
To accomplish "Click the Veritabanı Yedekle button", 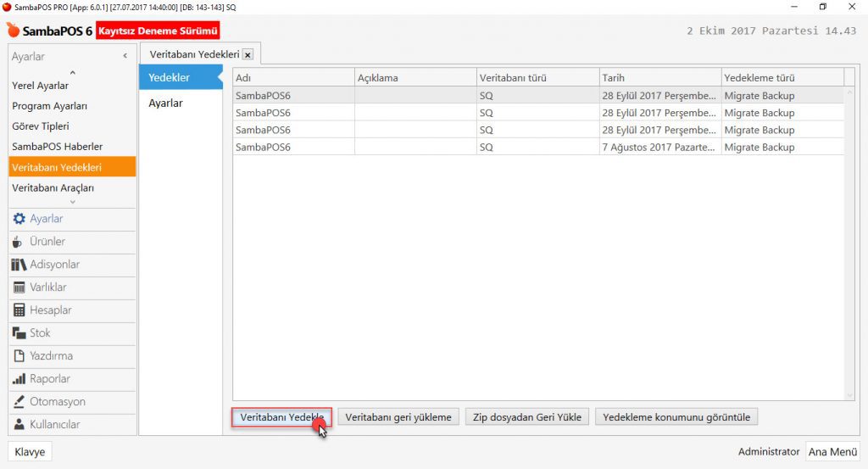I will (281, 417).
